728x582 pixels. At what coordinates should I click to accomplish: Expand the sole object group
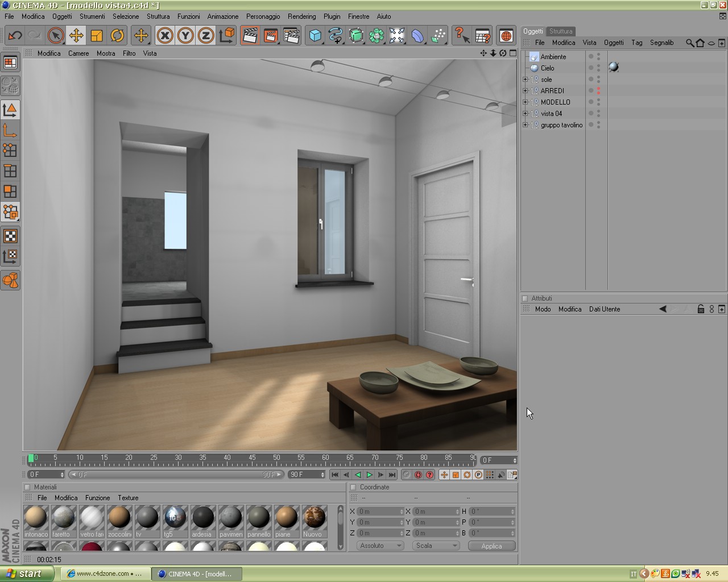click(x=526, y=80)
